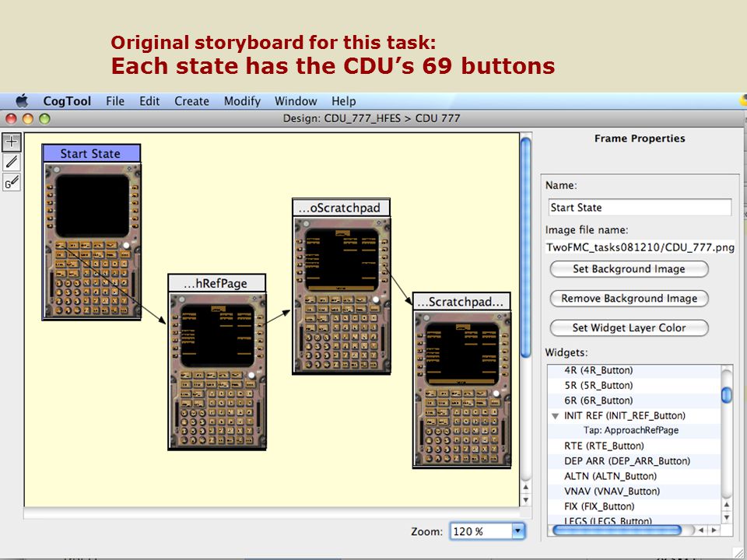Select the G gesture pencil tool

(x=12, y=182)
